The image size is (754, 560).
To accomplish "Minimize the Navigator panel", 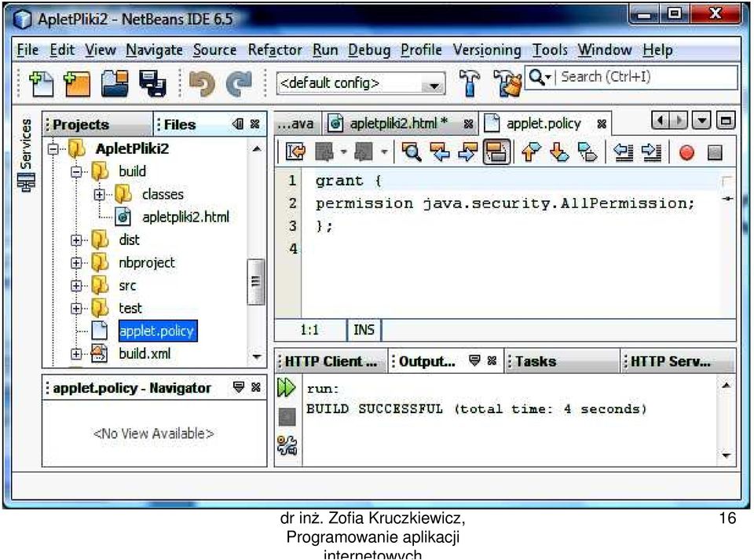I will point(238,387).
